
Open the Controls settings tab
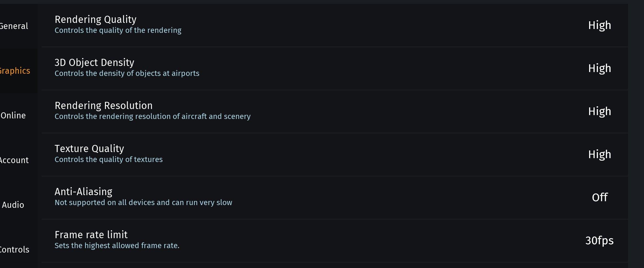(x=15, y=250)
